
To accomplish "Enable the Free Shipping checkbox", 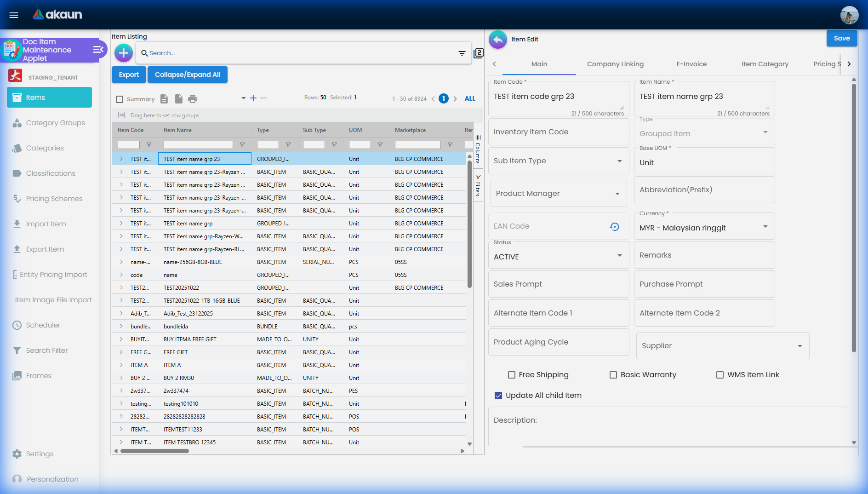I will [x=511, y=375].
